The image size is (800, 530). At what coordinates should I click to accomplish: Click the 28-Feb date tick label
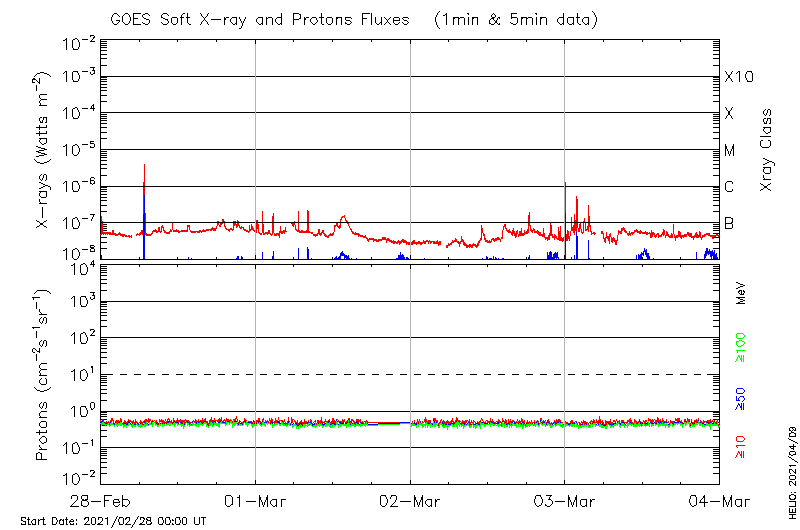point(101,501)
